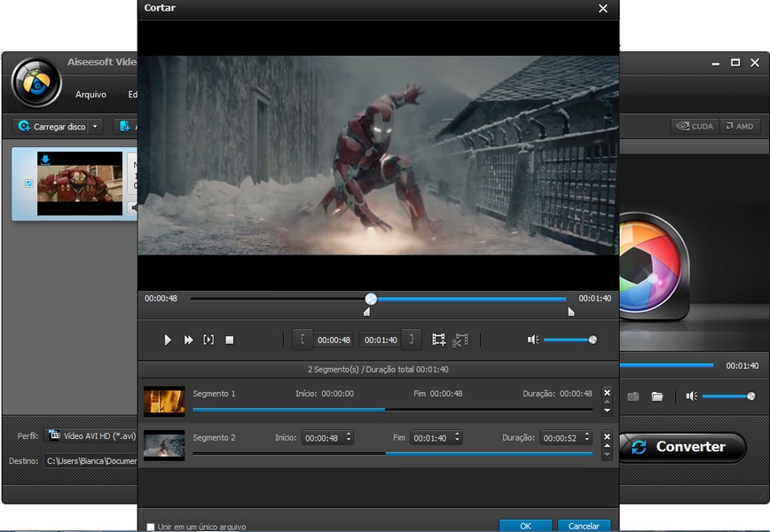Click the Segmento 2 progress bar
770x532 pixels.
click(x=392, y=453)
